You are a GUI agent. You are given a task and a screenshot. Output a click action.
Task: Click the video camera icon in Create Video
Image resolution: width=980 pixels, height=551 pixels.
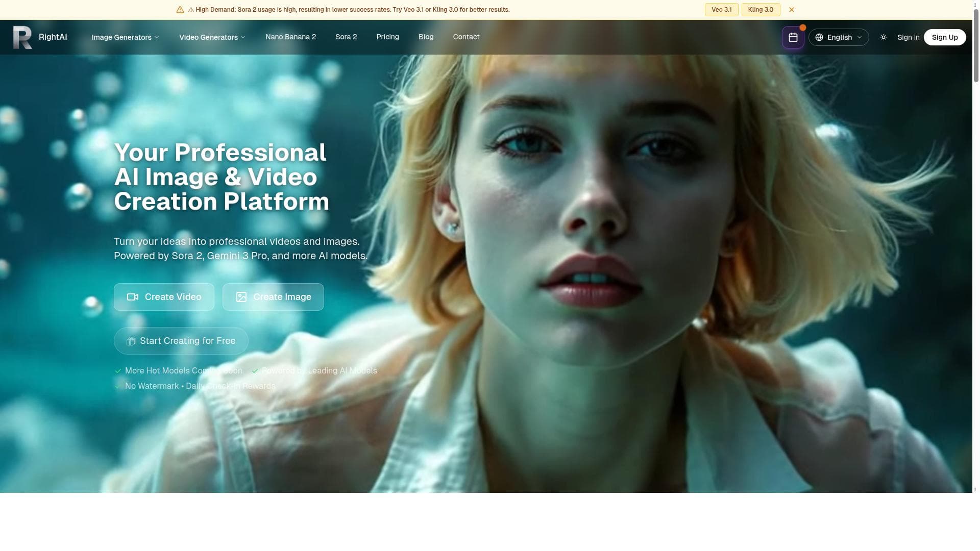133,297
